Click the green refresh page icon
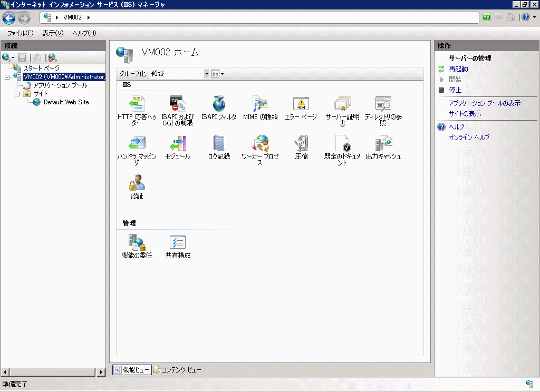 click(486, 17)
